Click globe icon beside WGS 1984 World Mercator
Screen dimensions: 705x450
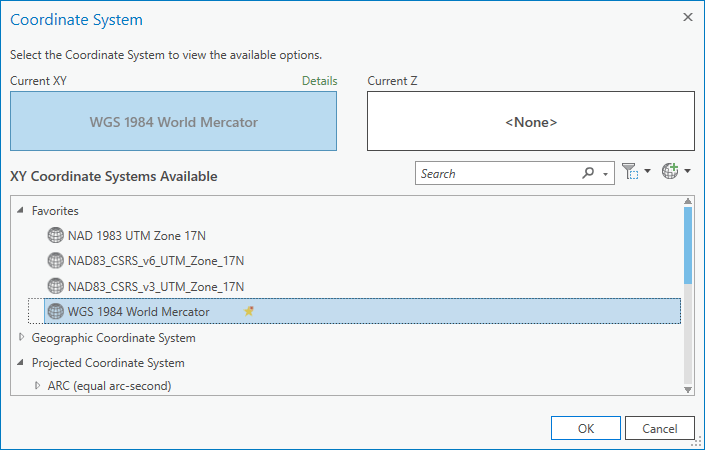56,311
